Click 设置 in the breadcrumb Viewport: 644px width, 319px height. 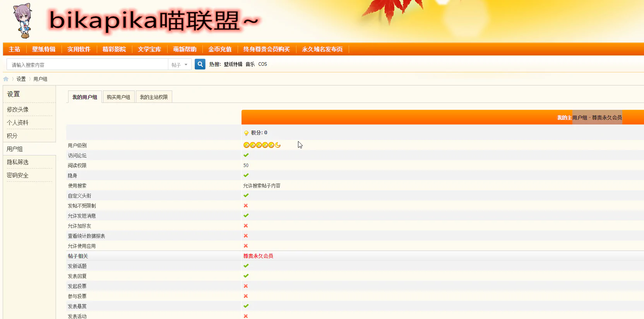[21, 79]
